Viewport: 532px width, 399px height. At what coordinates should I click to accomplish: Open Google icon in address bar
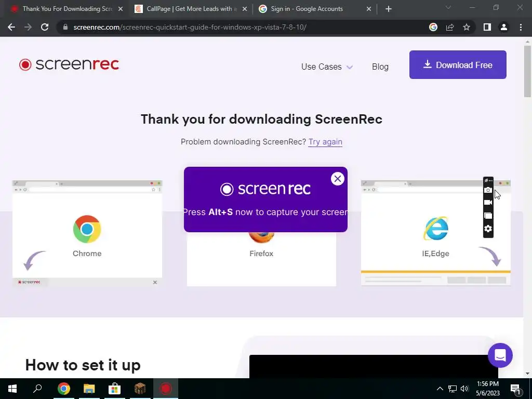pyautogui.click(x=433, y=27)
